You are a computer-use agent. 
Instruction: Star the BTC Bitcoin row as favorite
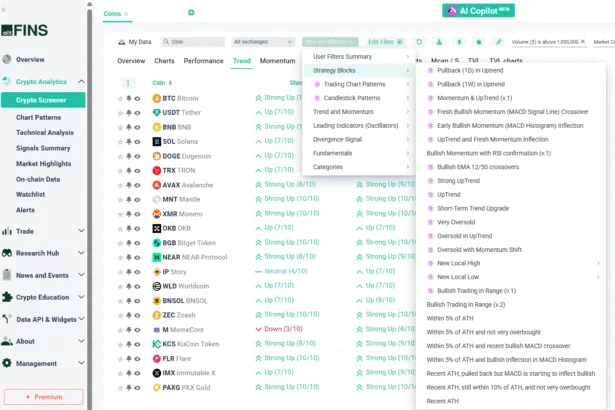pos(120,99)
